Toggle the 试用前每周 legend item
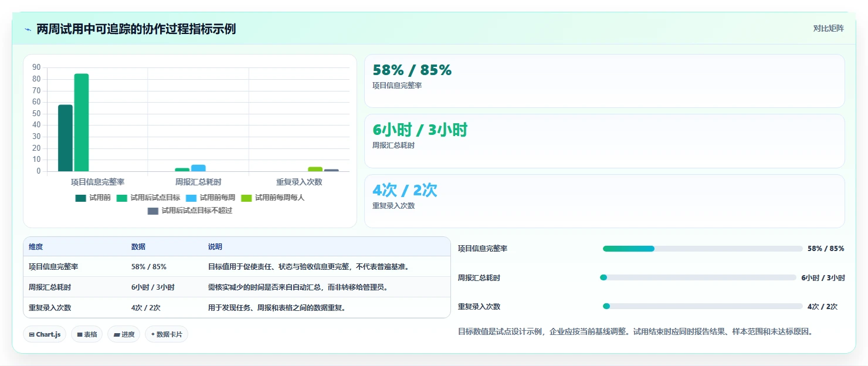Screen dimensions: 868x366 tap(211, 198)
